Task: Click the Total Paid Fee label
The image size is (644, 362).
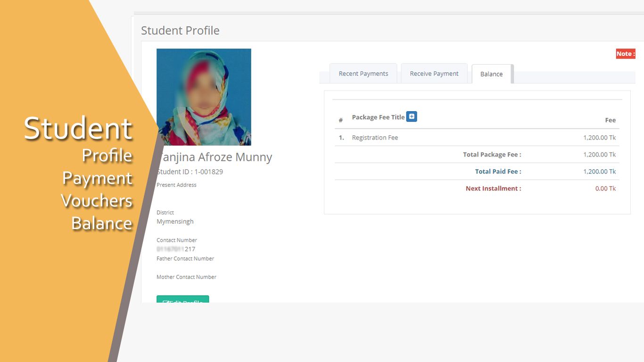Action: tap(498, 172)
